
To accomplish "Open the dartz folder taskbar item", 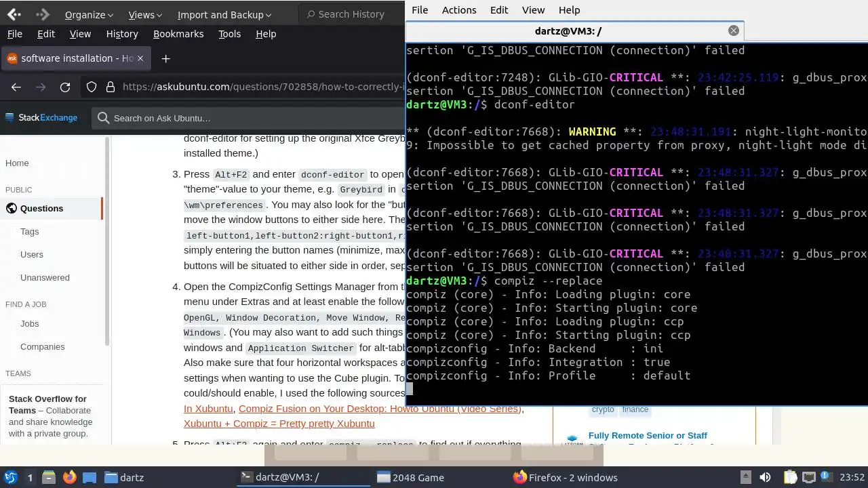I will [x=124, y=477].
